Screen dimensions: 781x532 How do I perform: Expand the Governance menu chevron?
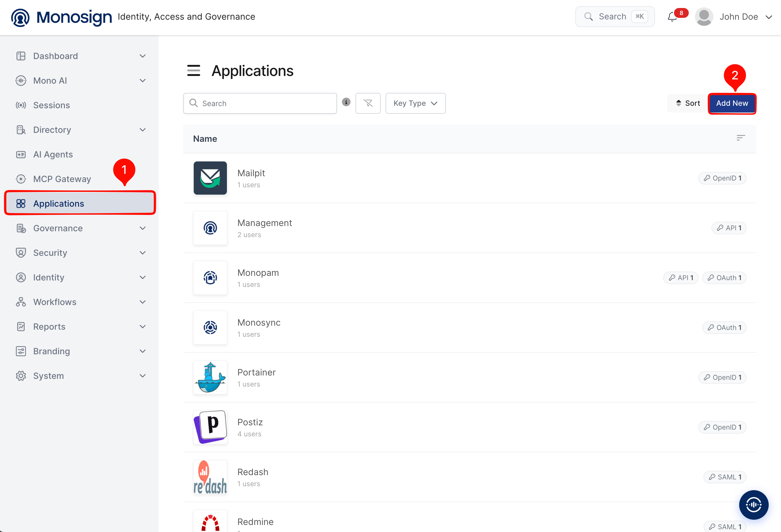pos(142,228)
